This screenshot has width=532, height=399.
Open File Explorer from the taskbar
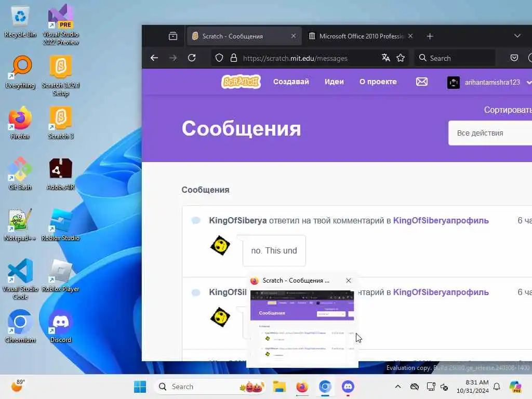pos(280,387)
